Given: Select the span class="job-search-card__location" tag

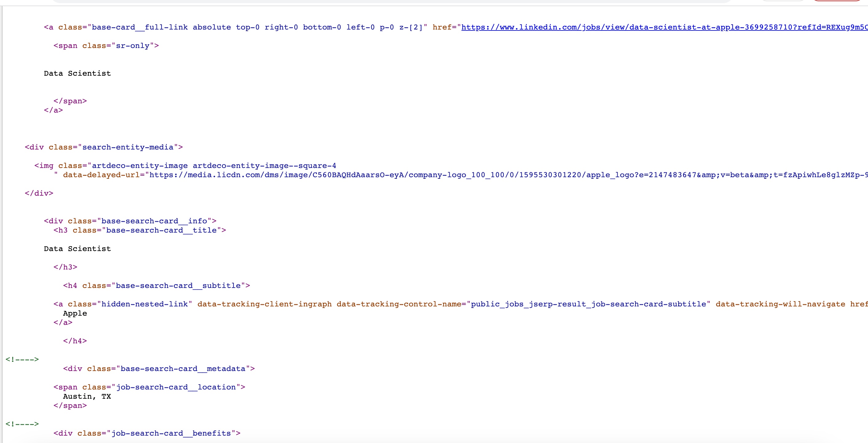Looking at the screenshot, I should [149, 387].
